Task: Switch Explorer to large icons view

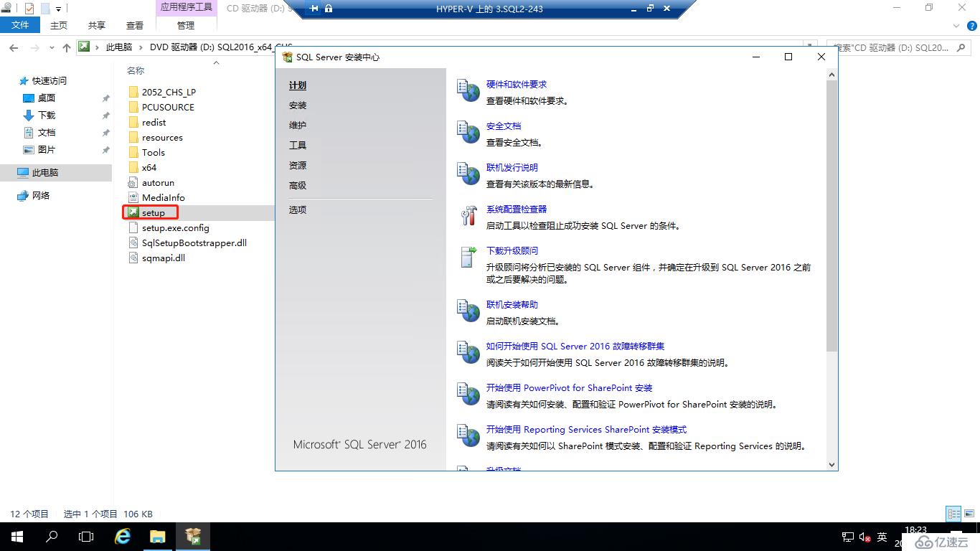Action: (x=969, y=514)
